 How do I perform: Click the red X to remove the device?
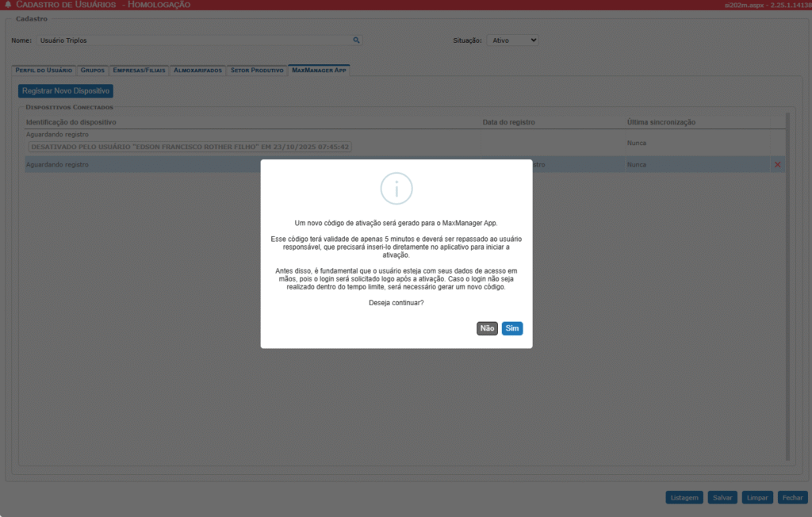pos(777,165)
